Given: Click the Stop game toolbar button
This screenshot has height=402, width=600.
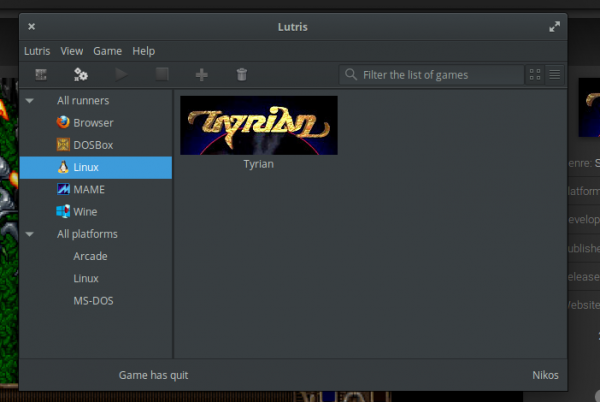Looking at the screenshot, I should [162, 74].
